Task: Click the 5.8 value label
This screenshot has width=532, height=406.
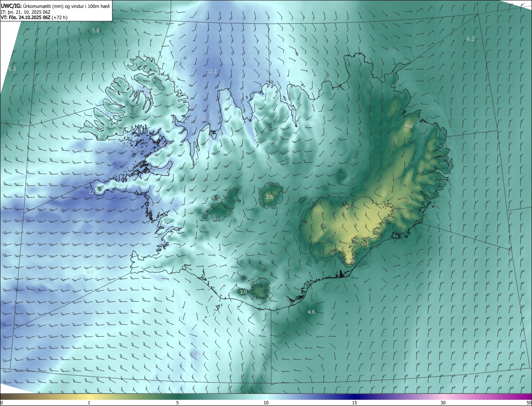Action: (x=96, y=30)
